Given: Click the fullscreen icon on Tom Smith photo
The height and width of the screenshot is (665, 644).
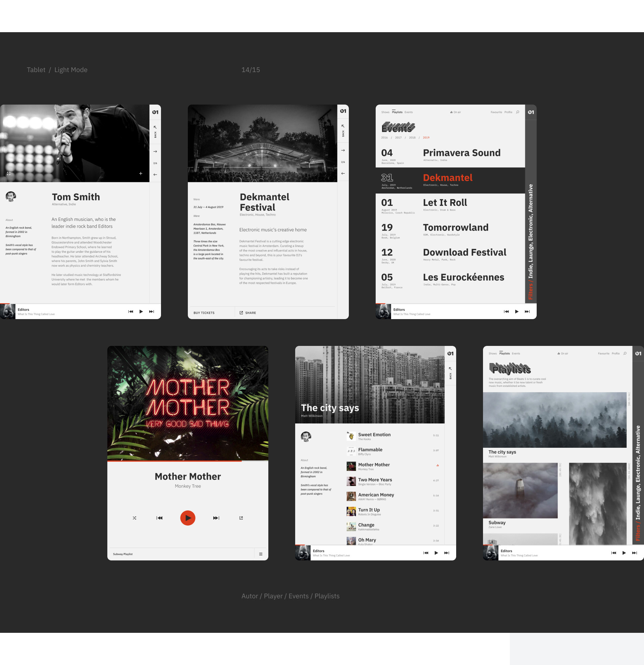Looking at the screenshot, I should click(9, 173).
